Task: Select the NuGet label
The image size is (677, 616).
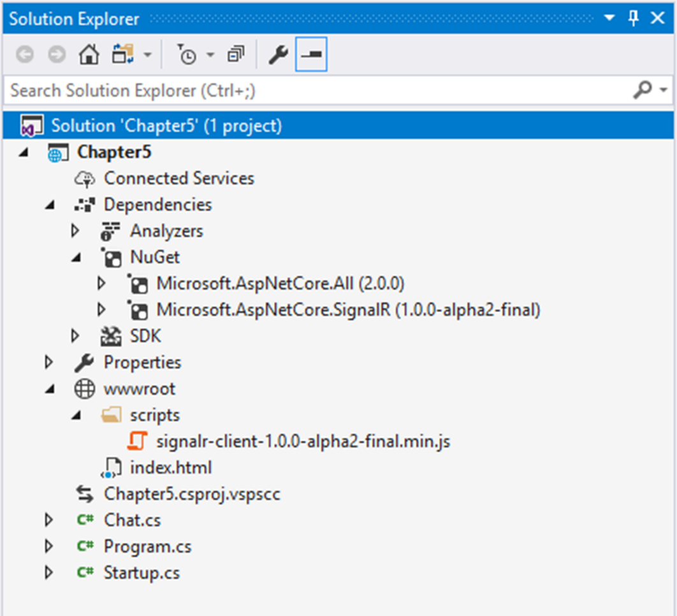Action: point(155,257)
